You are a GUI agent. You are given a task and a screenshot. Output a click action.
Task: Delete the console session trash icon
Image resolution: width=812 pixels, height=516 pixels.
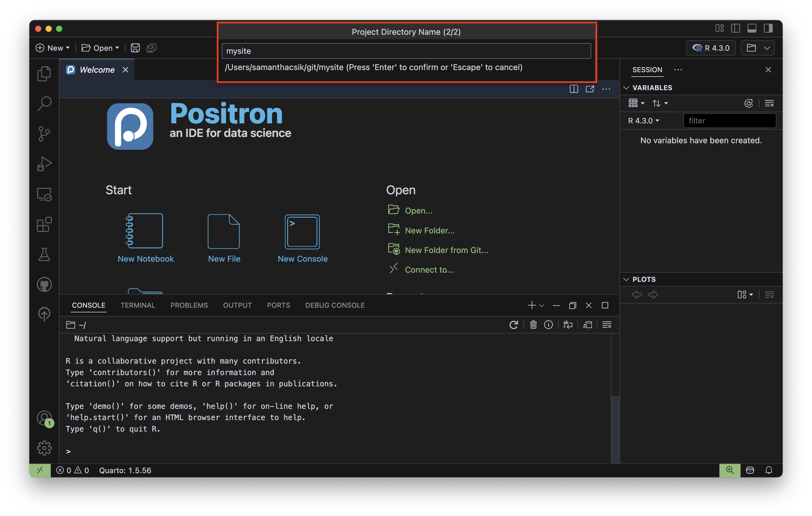click(x=533, y=325)
